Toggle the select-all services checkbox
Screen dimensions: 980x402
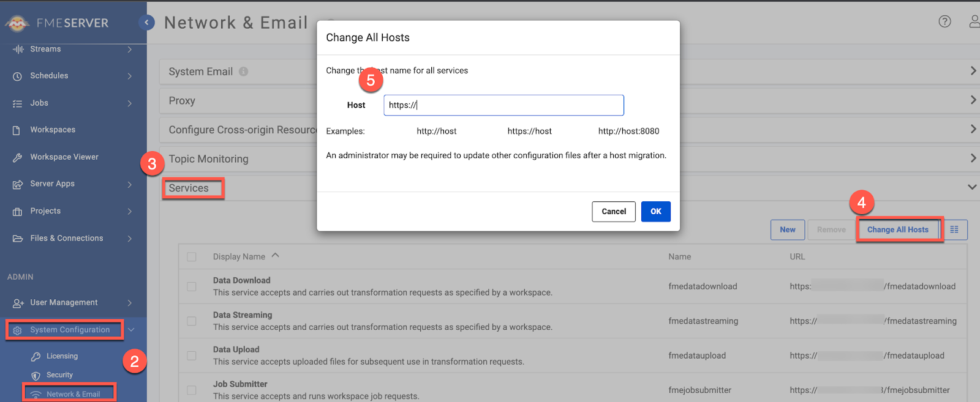pos(192,257)
